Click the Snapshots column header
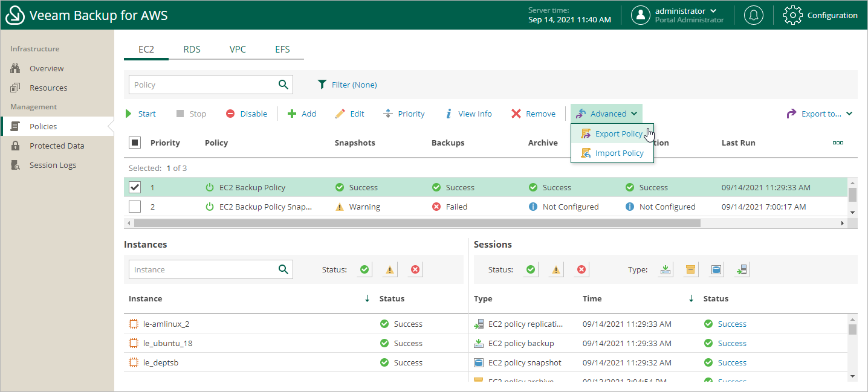This screenshot has width=868, height=392. [x=355, y=143]
